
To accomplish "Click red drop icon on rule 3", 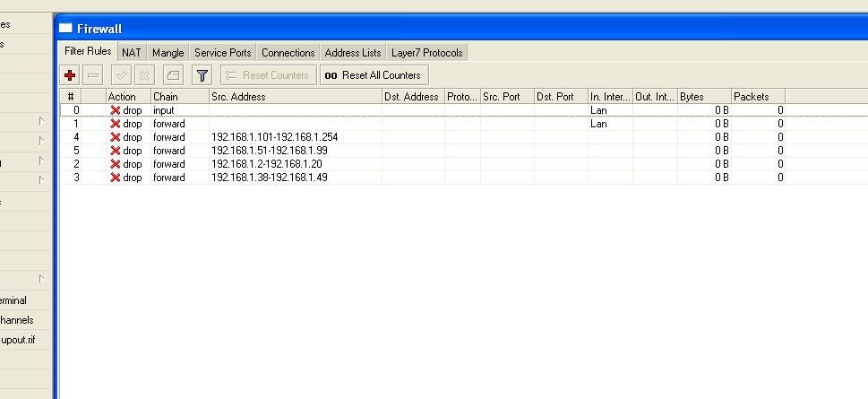I will tap(115, 178).
